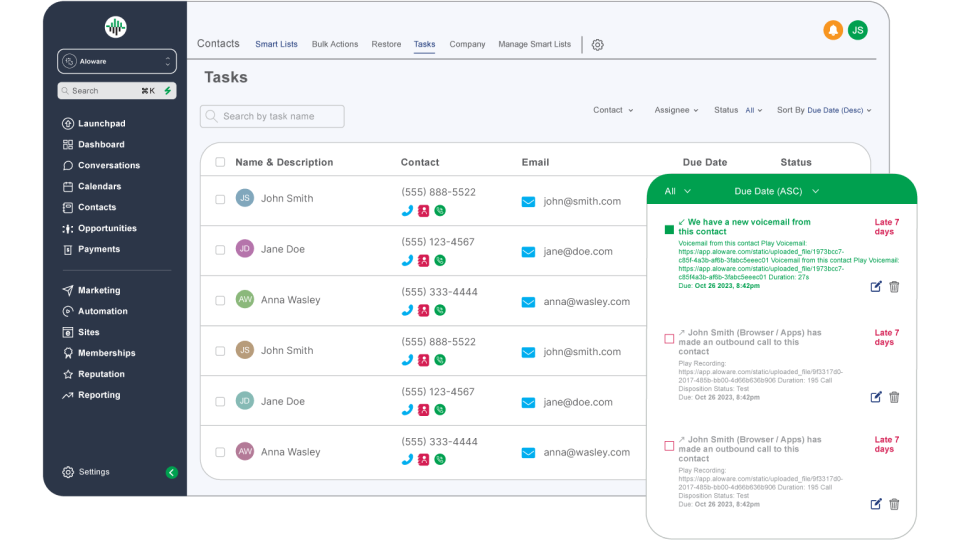Delete the last outbound call task
Screen dimensions: 960x540
tap(894, 504)
